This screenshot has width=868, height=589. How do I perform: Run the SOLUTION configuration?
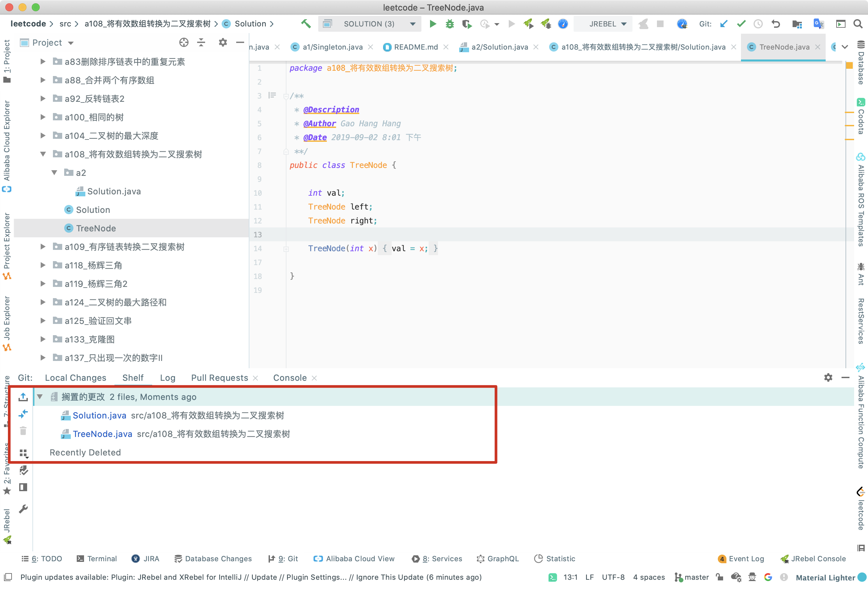[x=432, y=23]
